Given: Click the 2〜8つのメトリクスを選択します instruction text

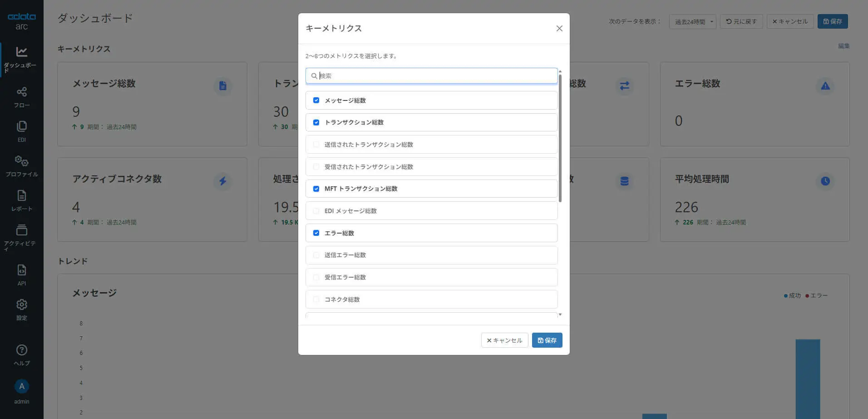Looking at the screenshot, I should (x=352, y=56).
